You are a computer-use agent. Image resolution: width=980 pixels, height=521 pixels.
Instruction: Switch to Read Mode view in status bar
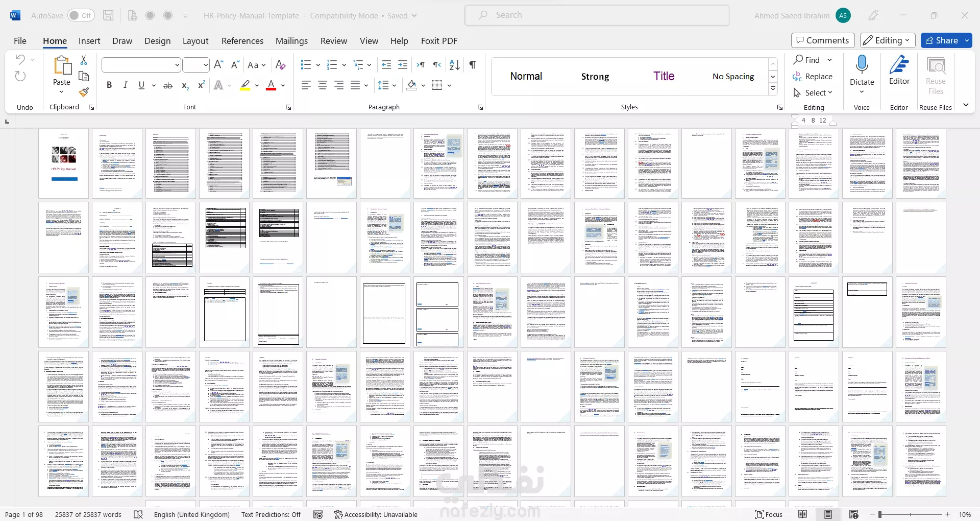[802, 514]
